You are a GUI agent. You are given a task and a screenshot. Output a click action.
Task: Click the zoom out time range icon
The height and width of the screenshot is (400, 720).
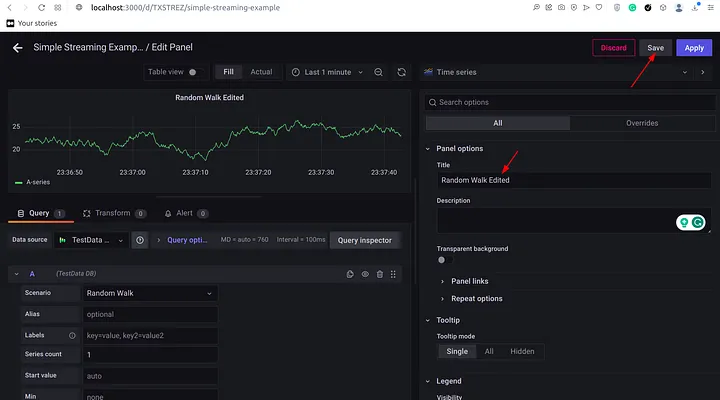coord(378,72)
